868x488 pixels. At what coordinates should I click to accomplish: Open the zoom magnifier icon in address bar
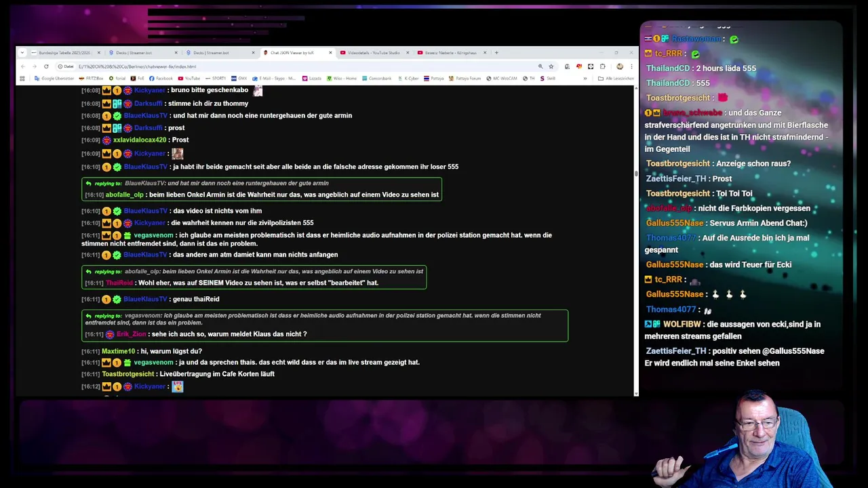pos(540,66)
